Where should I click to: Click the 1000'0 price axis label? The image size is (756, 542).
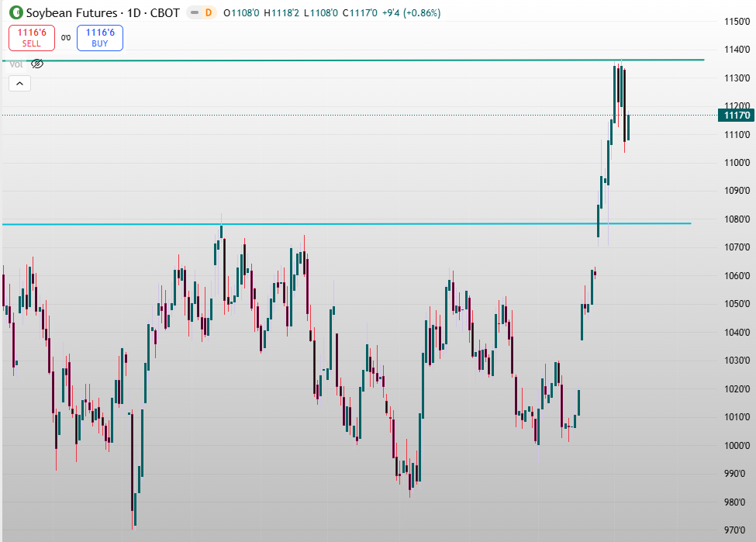[736, 446]
